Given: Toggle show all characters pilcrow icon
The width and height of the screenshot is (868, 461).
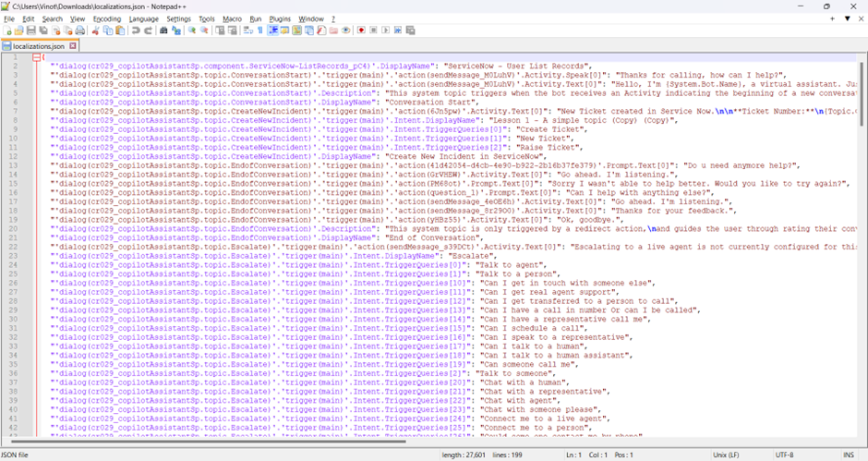Looking at the screenshot, I should [259, 30].
